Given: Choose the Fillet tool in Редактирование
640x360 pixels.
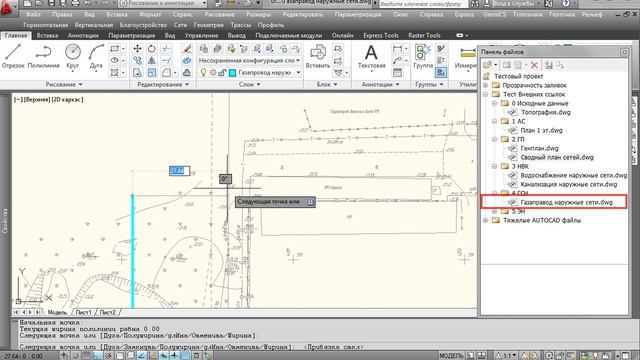Looking at the screenshot, I should pos(166,73).
